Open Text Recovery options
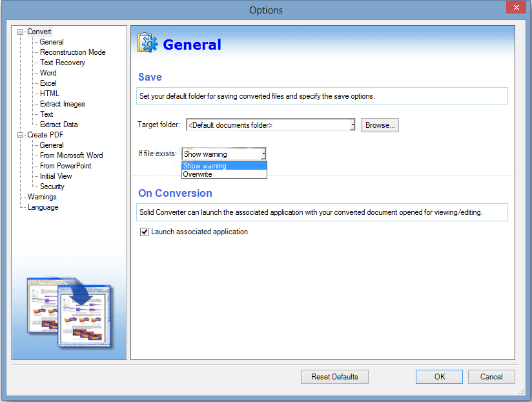Viewport: 532px width, 402px height. click(x=63, y=63)
